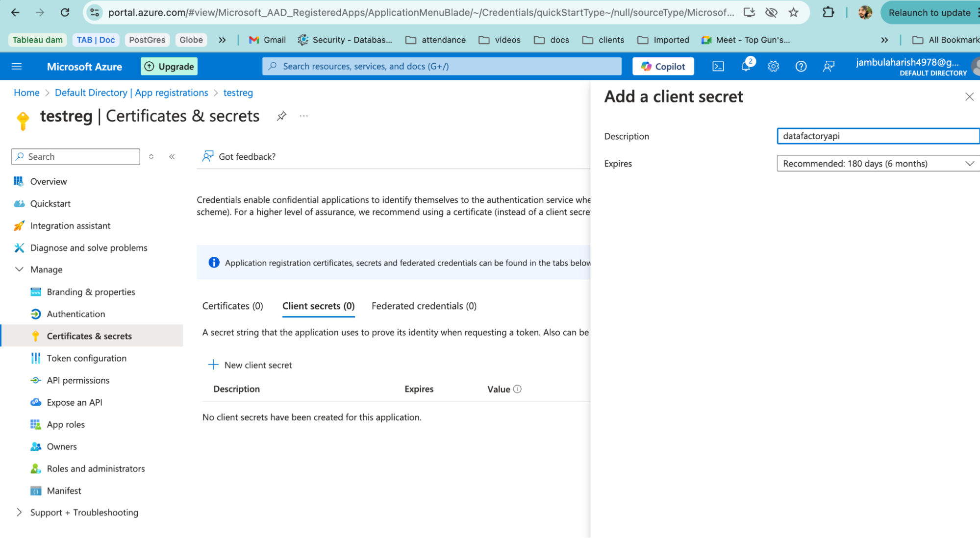
Task: Click the help question mark icon
Action: (x=801, y=66)
